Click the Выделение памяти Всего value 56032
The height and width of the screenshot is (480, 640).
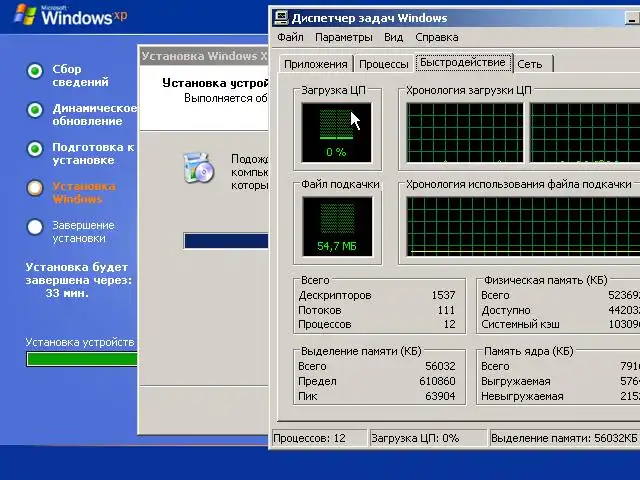[x=440, y=366]
